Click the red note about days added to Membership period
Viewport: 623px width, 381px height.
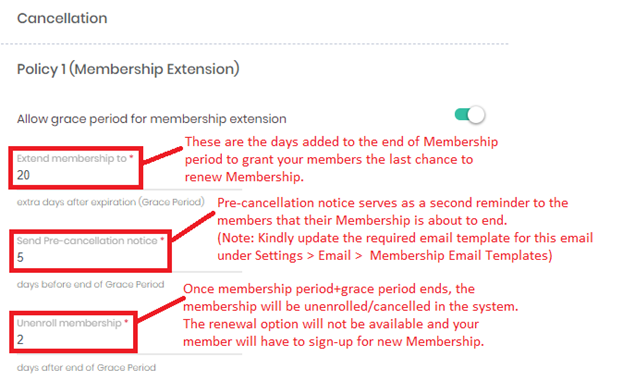341,159
